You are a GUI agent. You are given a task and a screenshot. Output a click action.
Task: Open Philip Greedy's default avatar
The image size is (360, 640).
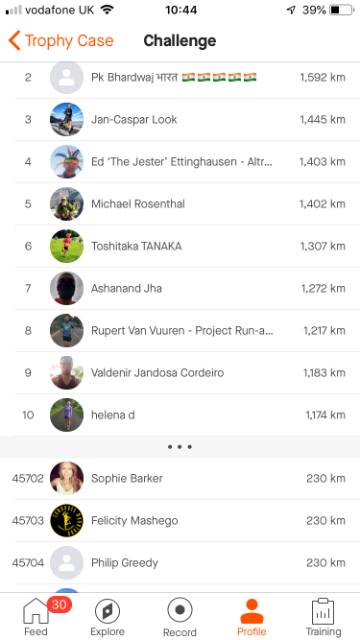67,563
